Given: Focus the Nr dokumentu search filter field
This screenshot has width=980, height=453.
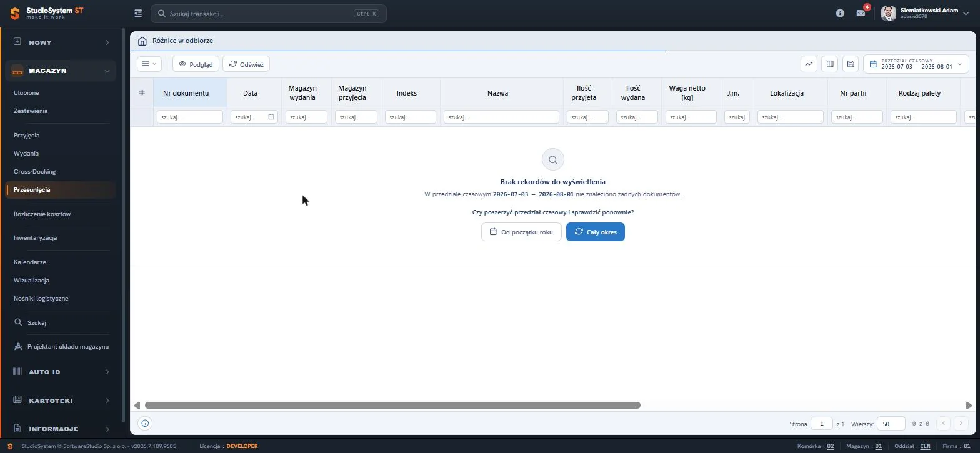Looking at the screenshot, I should point(189,117).
